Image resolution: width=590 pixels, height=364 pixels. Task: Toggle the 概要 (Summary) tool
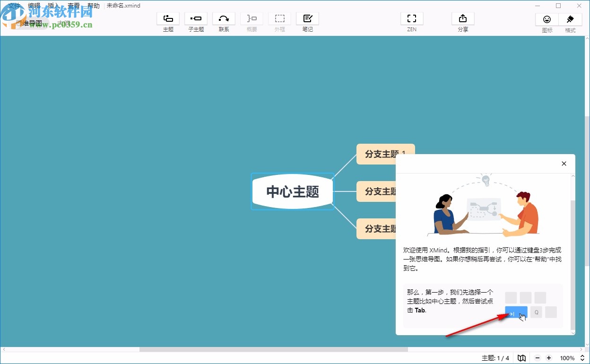(x=252, y=21)
